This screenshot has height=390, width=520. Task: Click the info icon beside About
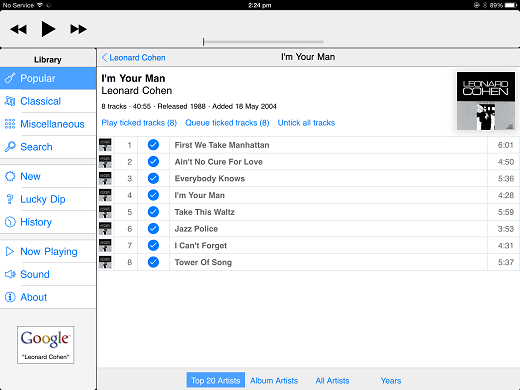10,297
